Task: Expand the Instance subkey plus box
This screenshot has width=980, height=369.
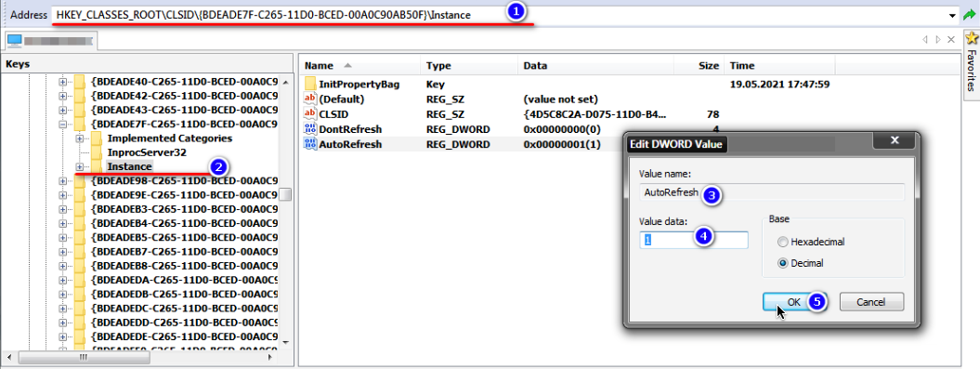Action: coord(79,166)
